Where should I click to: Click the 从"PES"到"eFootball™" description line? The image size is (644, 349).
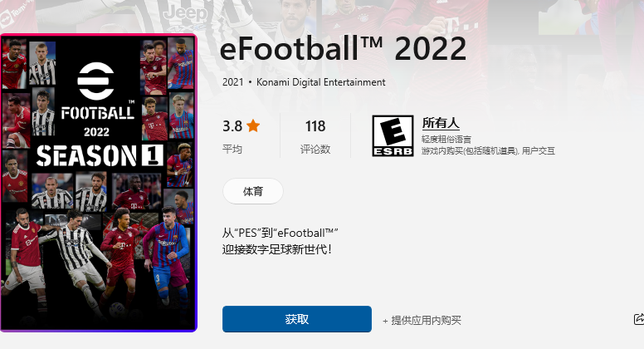(x=281, y=233)
